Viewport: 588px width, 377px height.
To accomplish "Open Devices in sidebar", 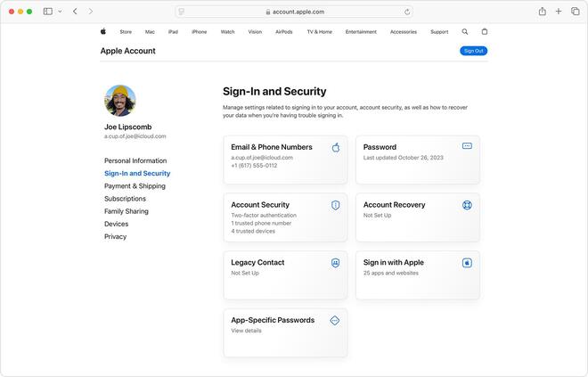I will coord(116,224).
